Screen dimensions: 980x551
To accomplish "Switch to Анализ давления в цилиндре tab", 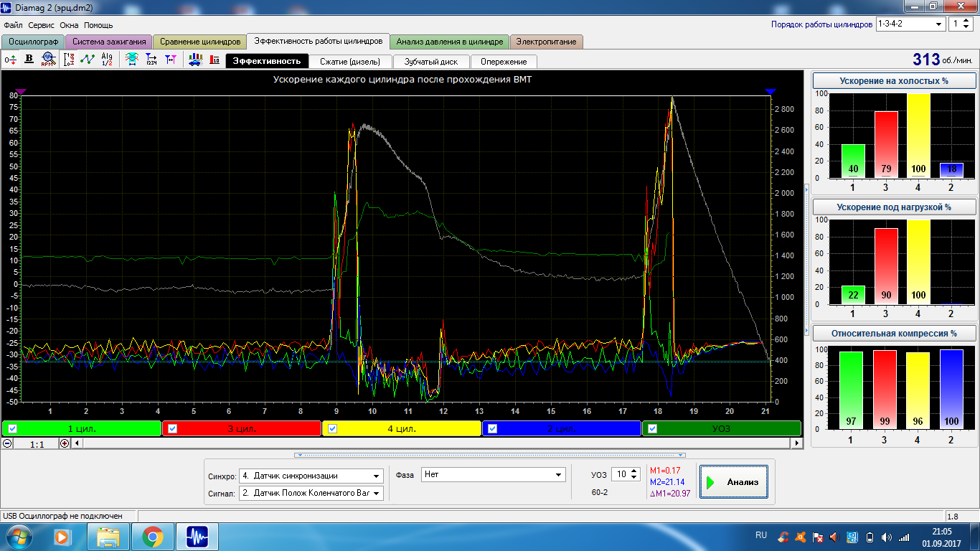I will (x=450, y=42).
